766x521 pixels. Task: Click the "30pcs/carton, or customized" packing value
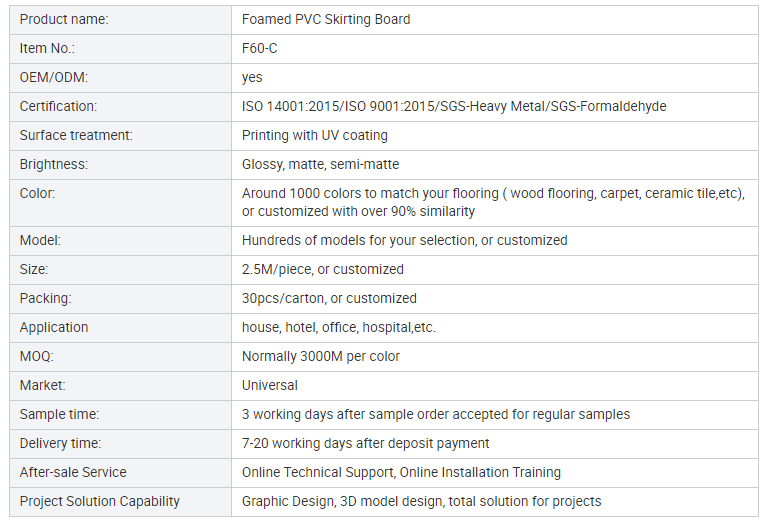click(329, 298)
